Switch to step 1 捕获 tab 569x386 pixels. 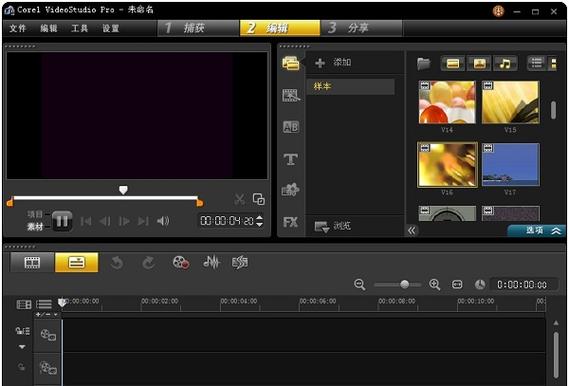point(198,28)
